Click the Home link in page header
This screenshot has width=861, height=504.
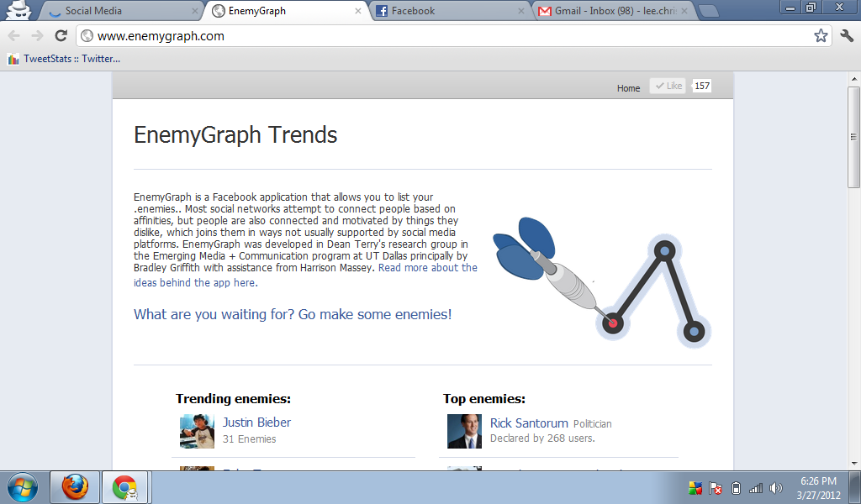click(628, 87)
